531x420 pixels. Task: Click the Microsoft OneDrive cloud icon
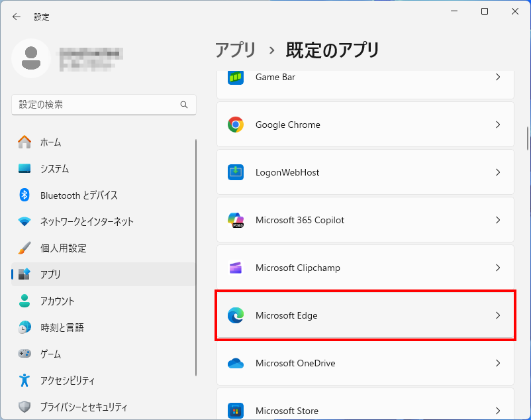pyautogui.click(x=236, y=363)
